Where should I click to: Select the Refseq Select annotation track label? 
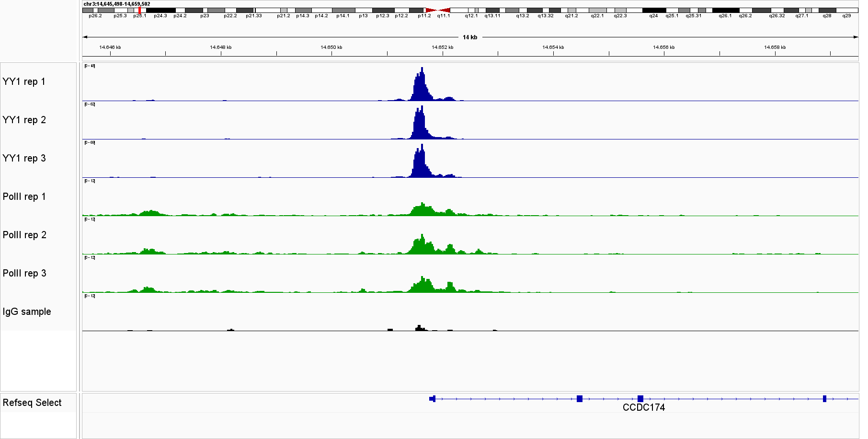coord(32,403)
